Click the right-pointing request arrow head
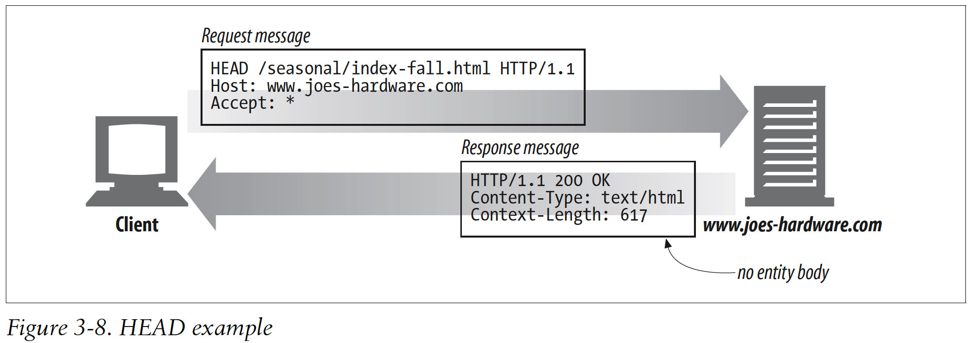 (733, 111)
